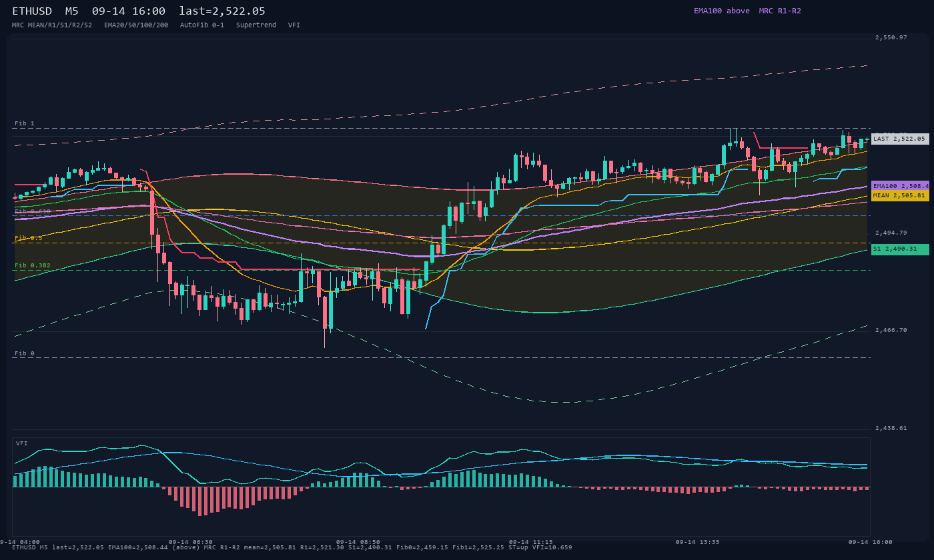Select 'ST=up' in the bottom status line

click(518, 547)
